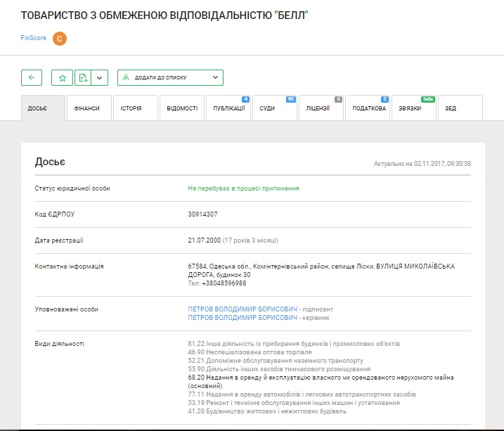Click the blue badge on Публікації tab
504x431 pixels.
[x=245, y=99]
